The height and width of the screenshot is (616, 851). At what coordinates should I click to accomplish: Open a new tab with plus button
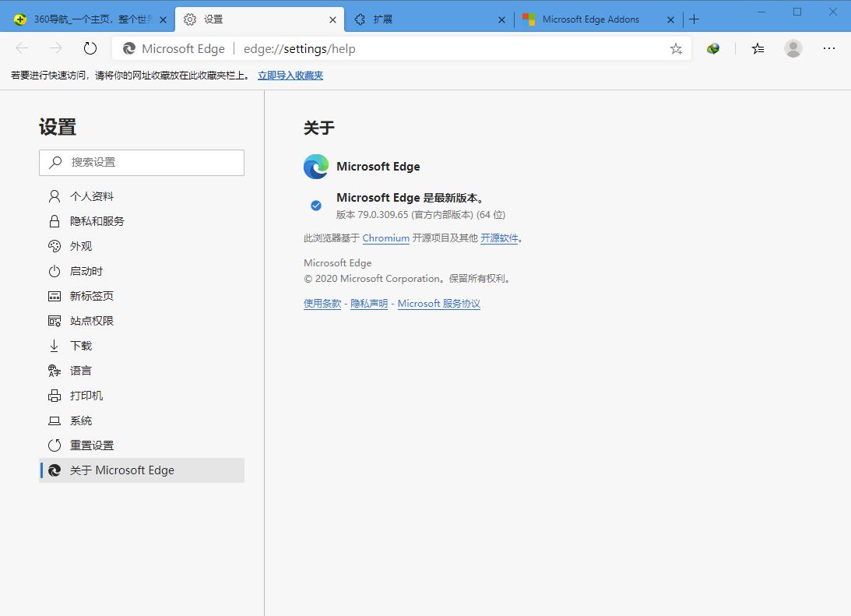point(695,19)
